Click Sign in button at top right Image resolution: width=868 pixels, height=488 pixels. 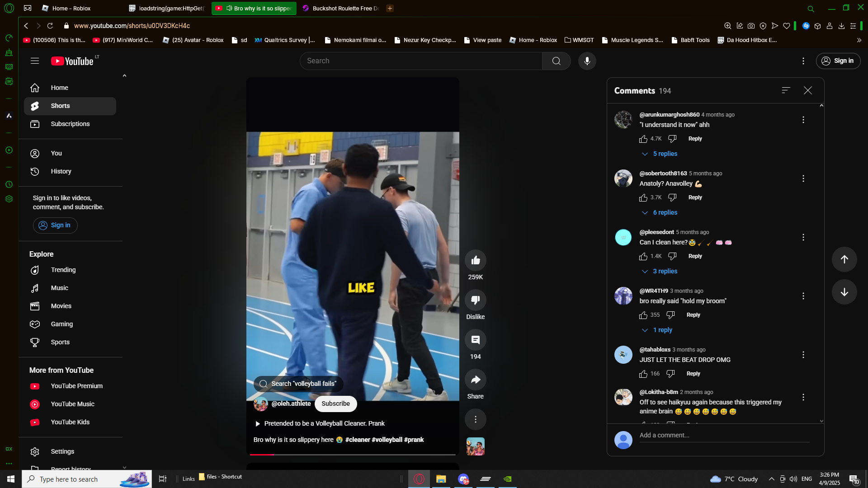coord(838,61)
